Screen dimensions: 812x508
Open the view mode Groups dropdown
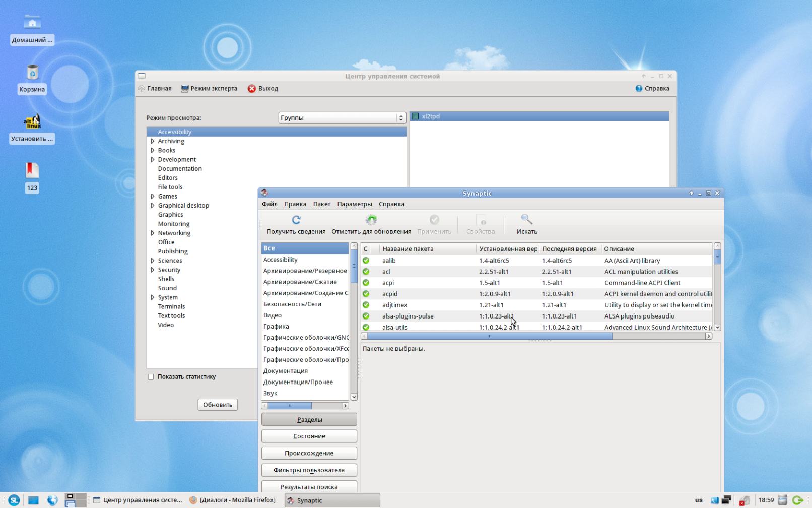click(x=342, y=117)
